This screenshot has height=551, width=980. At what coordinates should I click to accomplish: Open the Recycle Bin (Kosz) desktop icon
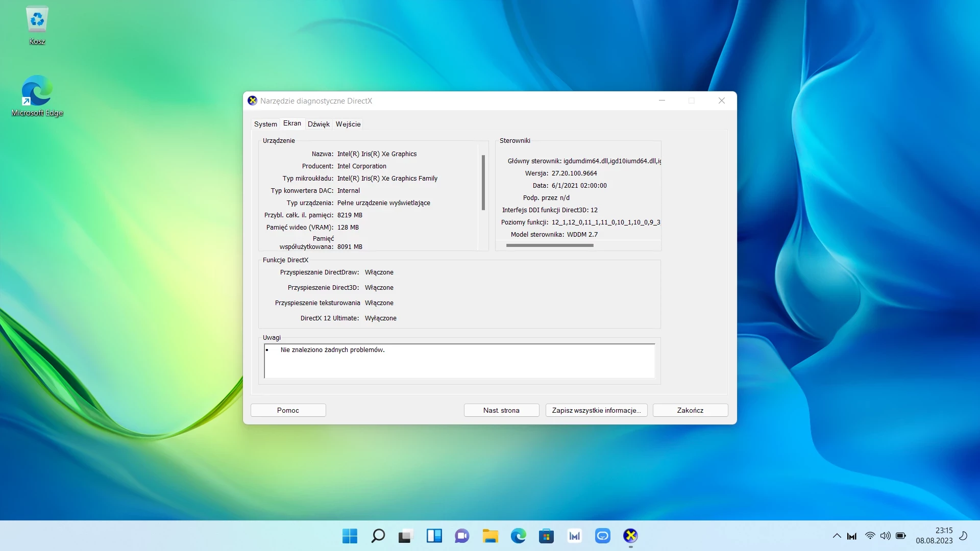pyautogui.click(x=37, y=26)
